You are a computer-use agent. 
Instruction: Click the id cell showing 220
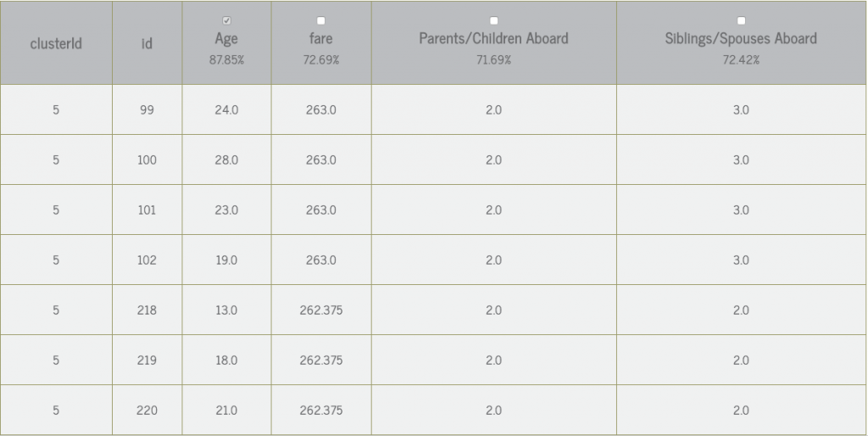[x=147, y=410]
